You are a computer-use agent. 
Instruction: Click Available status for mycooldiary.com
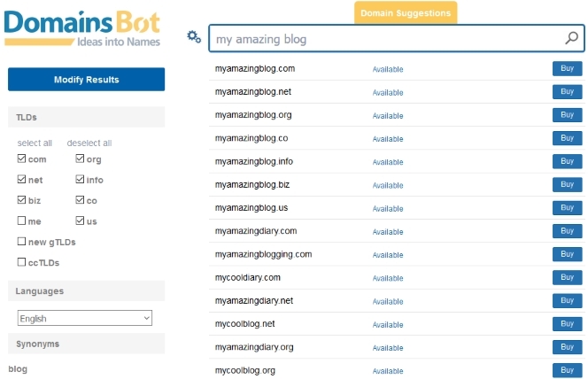pyautogui.click(x=388, y=279)
